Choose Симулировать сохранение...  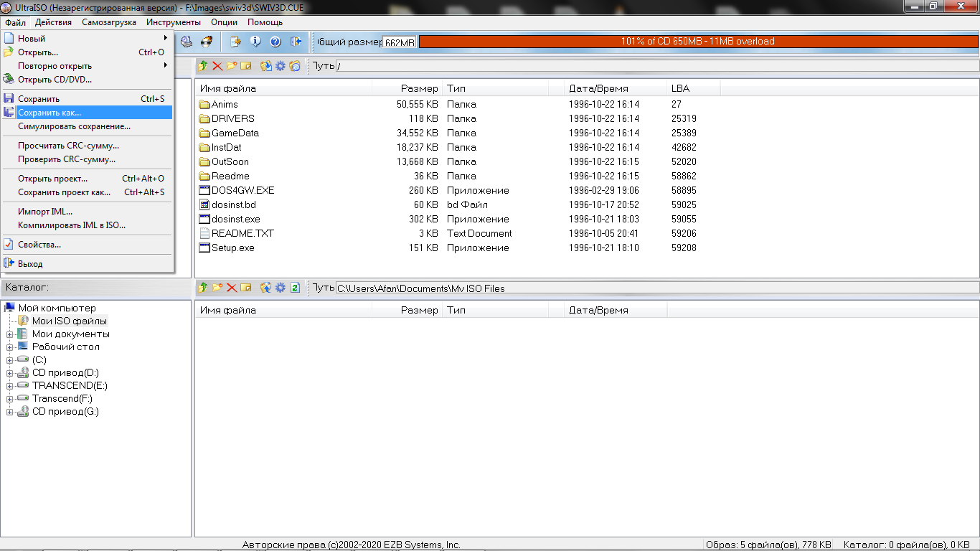[87, 126]
